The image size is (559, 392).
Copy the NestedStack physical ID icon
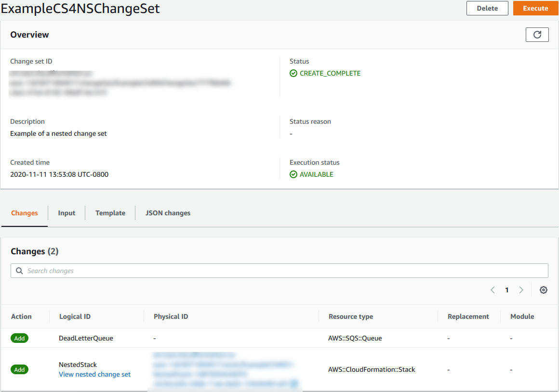coord(294,384)
